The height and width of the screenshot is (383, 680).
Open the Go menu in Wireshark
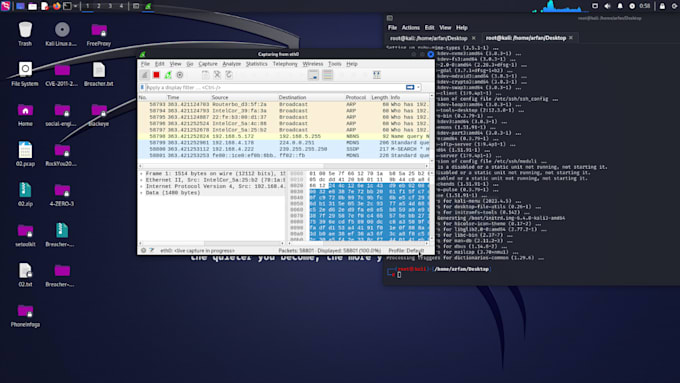coord(190,64)
